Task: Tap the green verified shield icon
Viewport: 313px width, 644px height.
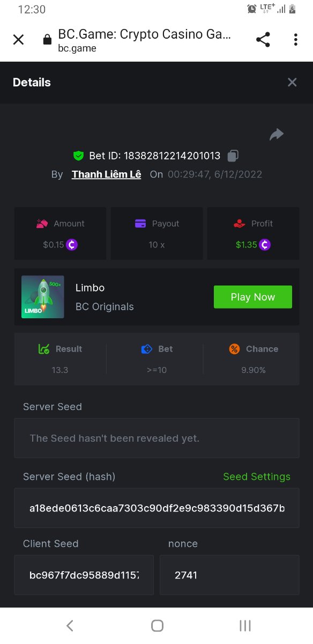Action: click(79, 156)
